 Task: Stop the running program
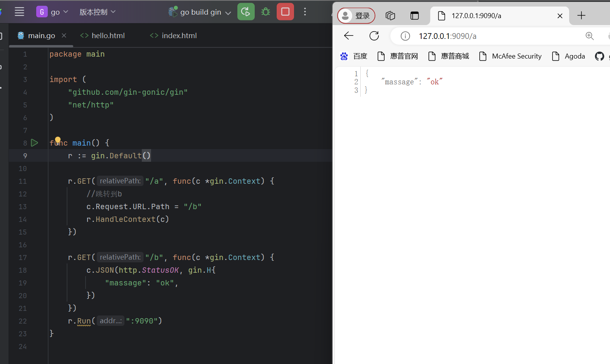click(285, 12)
